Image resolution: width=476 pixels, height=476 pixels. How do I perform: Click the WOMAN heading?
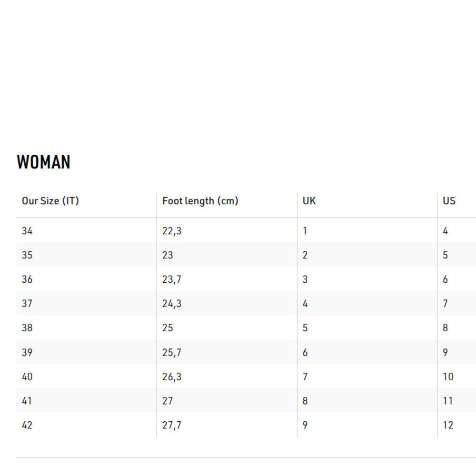[43, 162]
